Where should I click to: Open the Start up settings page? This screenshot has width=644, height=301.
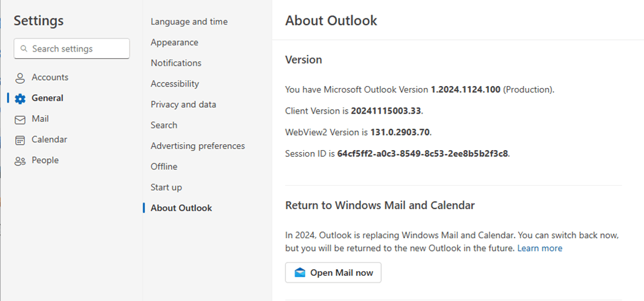pyautogui.click(x=166, y=187)
